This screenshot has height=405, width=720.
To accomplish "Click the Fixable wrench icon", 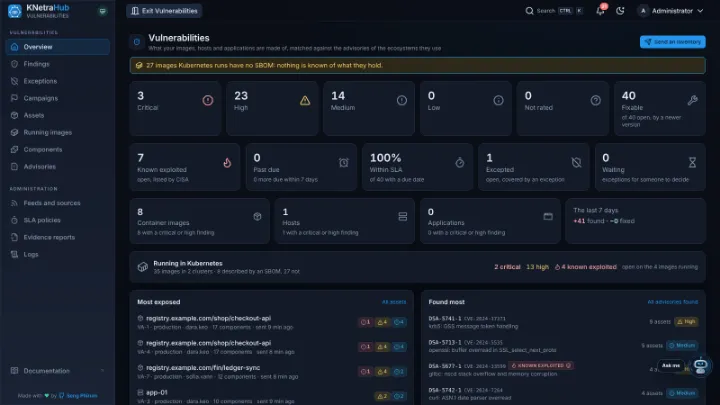I will pyautogui.click(x=692, y=100).
